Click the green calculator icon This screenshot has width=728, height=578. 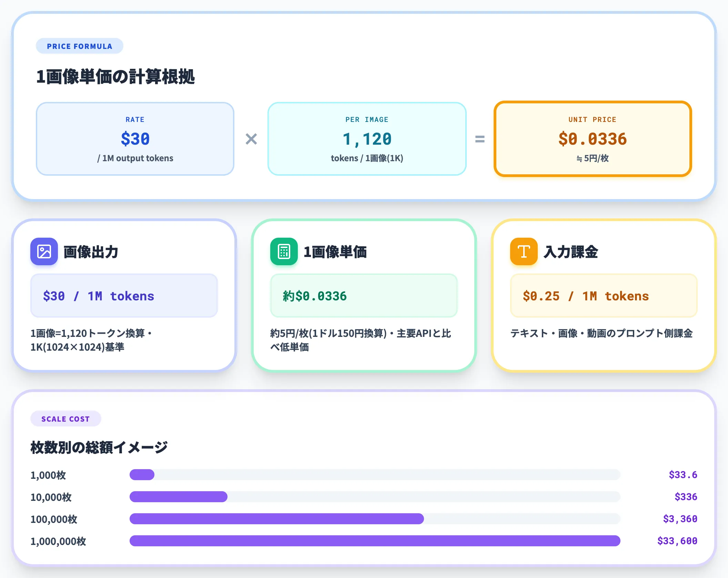click(284, 251)
